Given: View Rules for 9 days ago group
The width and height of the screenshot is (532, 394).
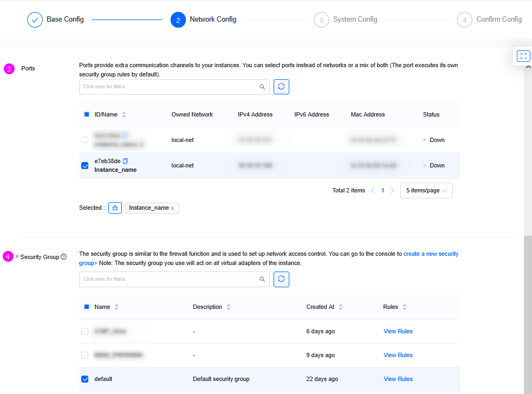Looking at the screenshot, I should 398,355.
